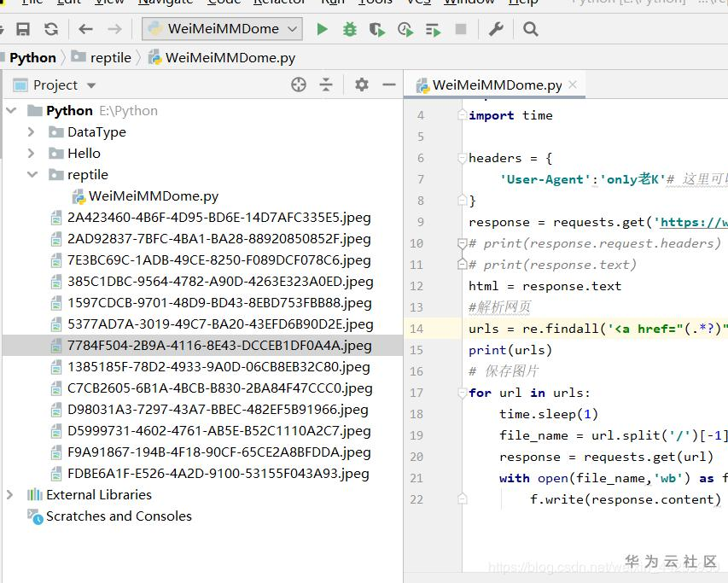Select file 1597CDCB-9701-48D9-BD43-8EBD753FBB88.jpeg
This screenshot has width=728, height=583.
pyautogui.click(x=219, y=303)
